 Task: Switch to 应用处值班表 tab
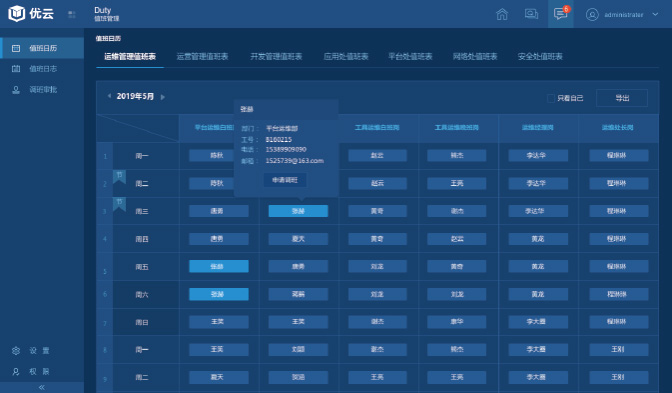346,57
